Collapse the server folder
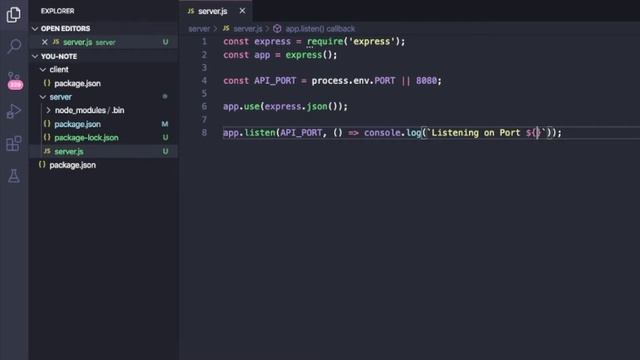Screen dimensions: 640x360 coord(43,97)
